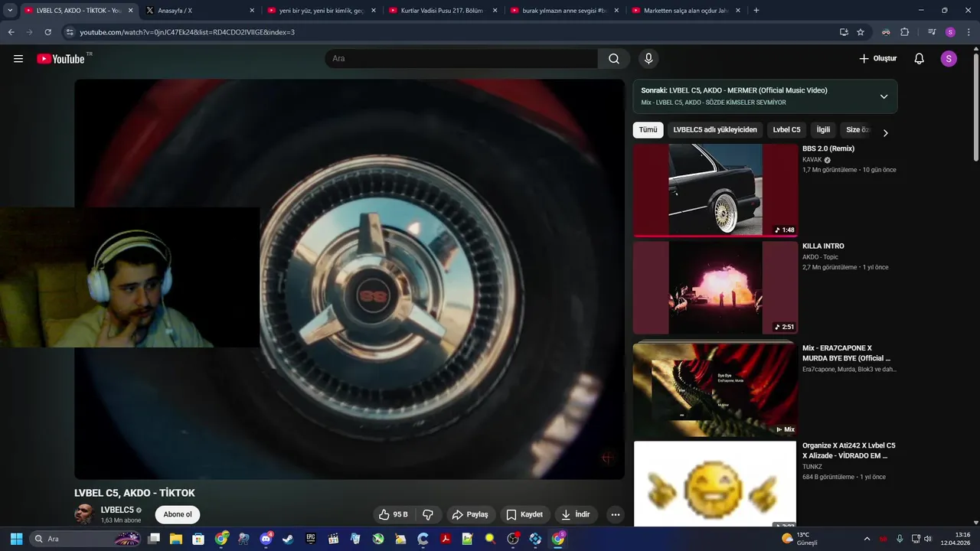This screenshot has width=980, height=551.
Task: Go back with browser back arrow
Action: [x=11, y=32]
